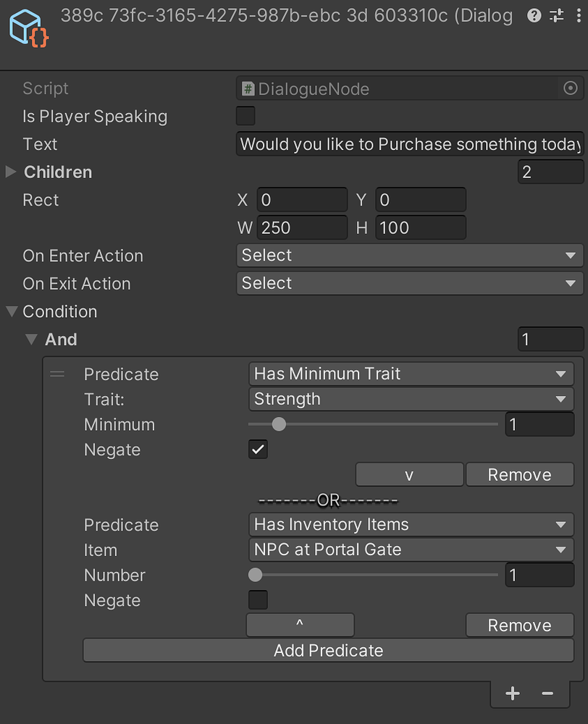Screen dimensions: 588x724
Task: Click the DialogueNode script object picker circle
Action: click(x=571, y=88)
